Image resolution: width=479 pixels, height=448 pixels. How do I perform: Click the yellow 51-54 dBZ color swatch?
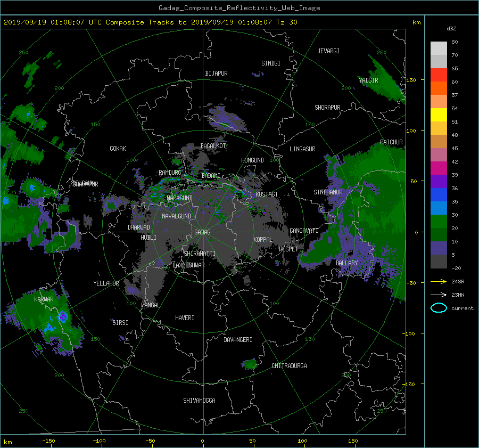(439, 115)
